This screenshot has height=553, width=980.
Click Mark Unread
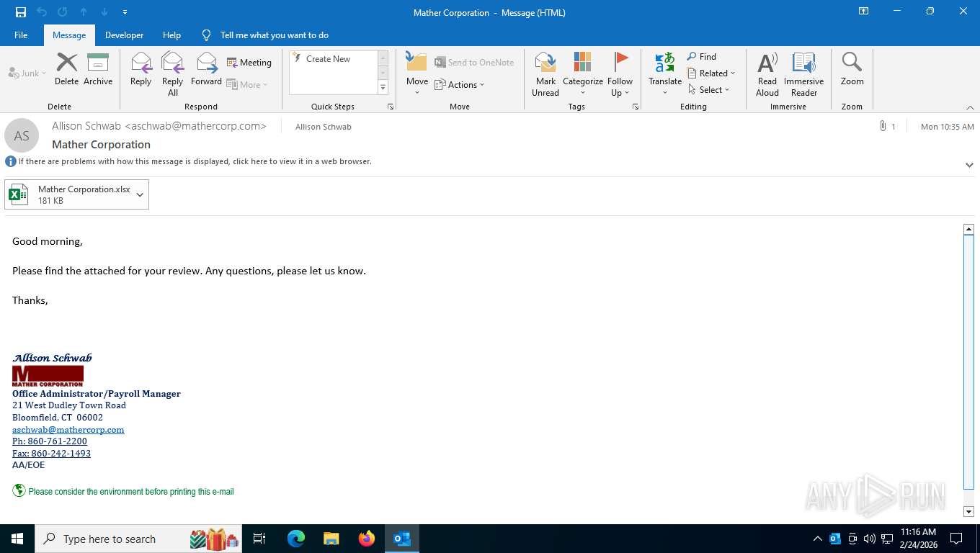(x=545, y=74)
